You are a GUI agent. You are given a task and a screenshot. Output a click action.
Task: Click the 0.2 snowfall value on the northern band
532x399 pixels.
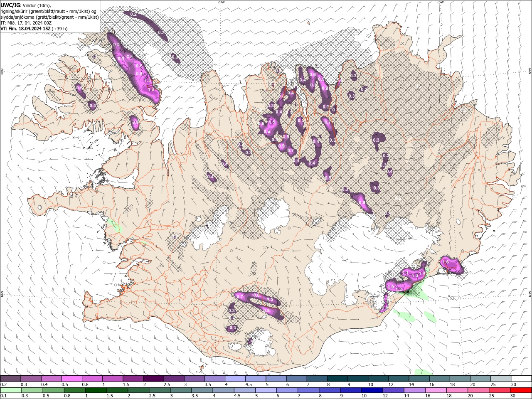133,15
